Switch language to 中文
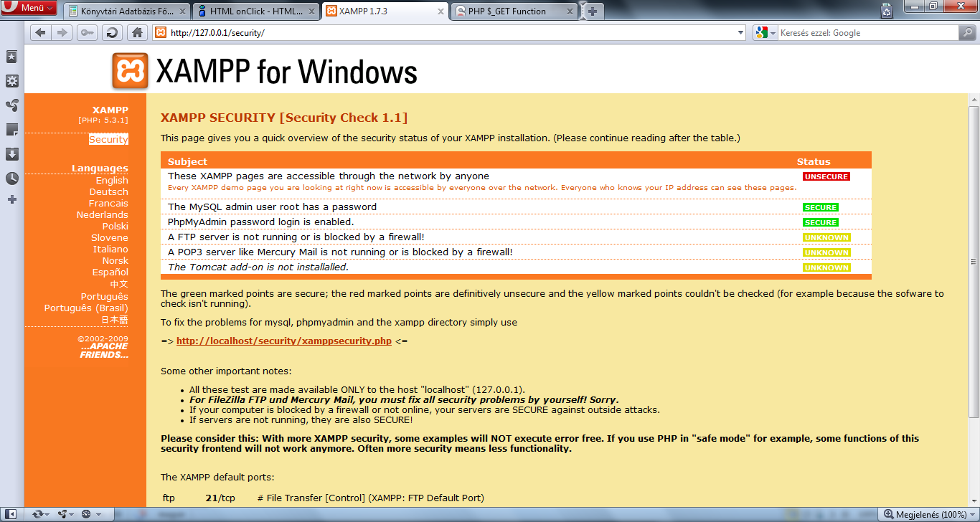Image resolution: width=980 pixels, height=522 pixels. 119,284
